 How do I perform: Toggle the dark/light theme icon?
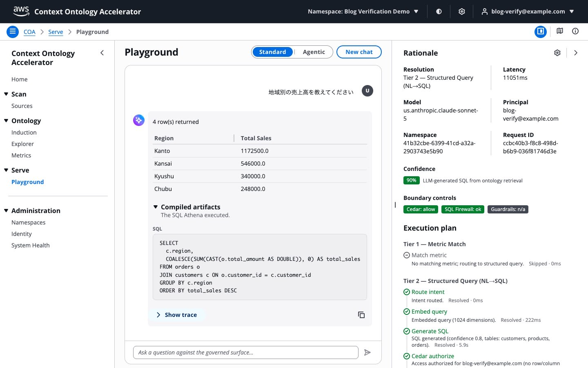pyautogui.click(x=439, y=11)
